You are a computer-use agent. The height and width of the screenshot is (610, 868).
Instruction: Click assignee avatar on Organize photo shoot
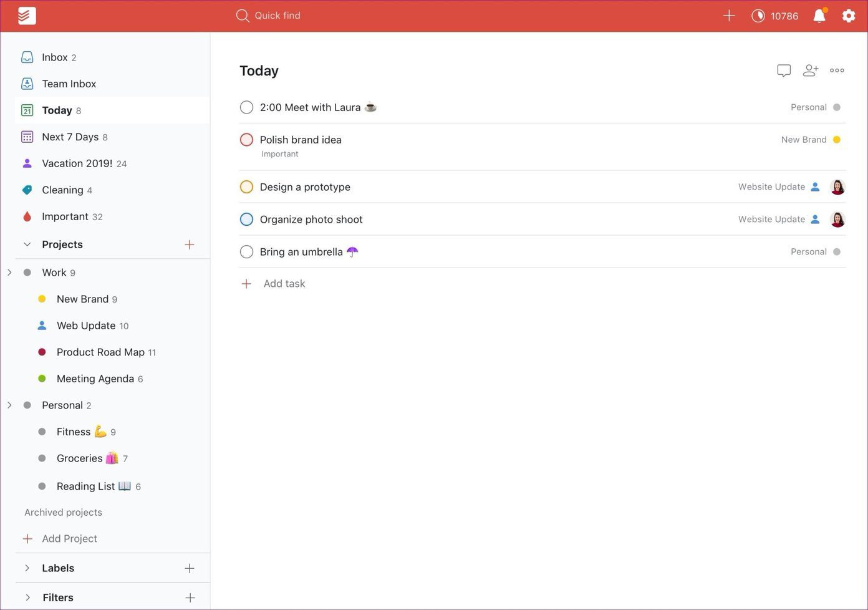(x=837, y=220)
